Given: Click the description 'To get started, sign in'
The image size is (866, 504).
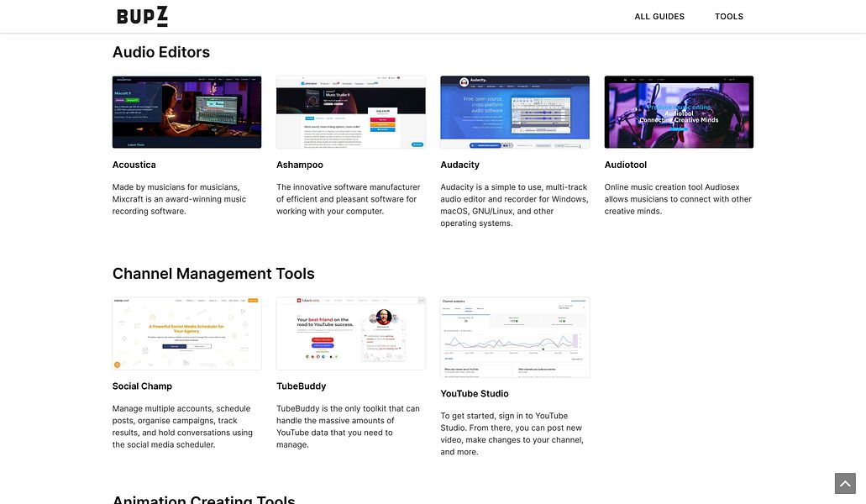Looking at the screenshot, I should (512, 433).
